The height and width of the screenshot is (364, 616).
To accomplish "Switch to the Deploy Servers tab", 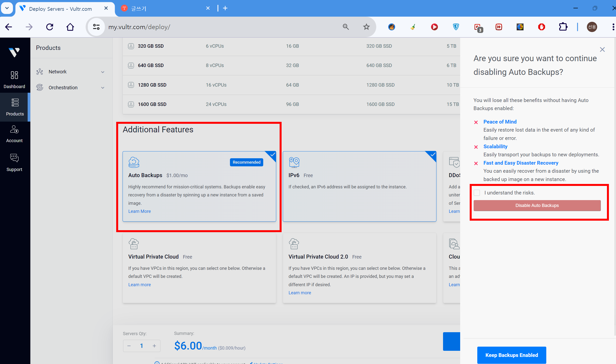I will (x=65, y=9).
